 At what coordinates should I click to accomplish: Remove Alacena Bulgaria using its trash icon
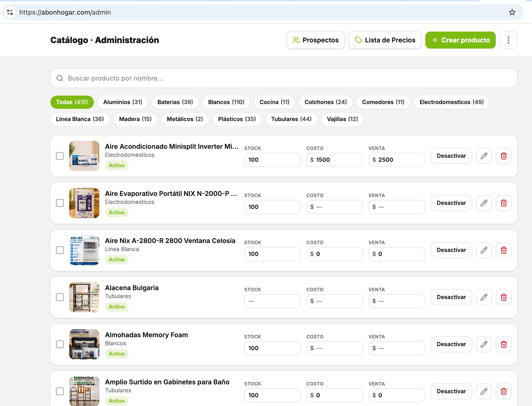tap(503, 297)
